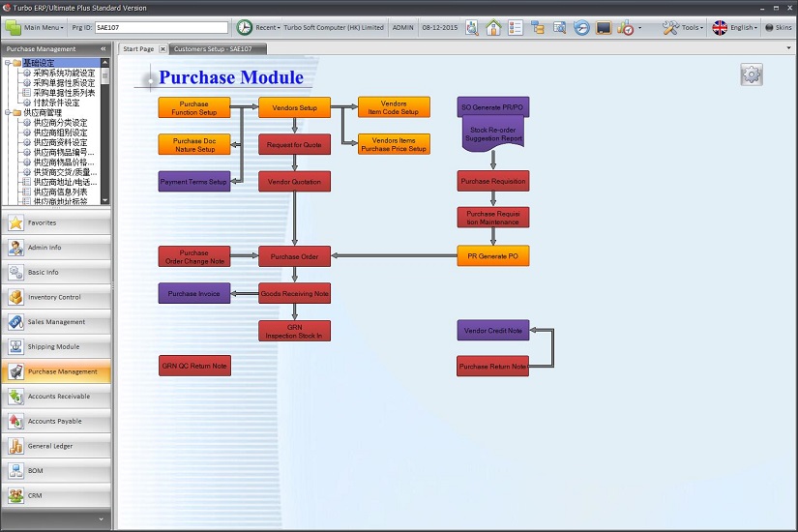Expand more modules chevron at sidebar bottom
798x532 pixels.
101,519
